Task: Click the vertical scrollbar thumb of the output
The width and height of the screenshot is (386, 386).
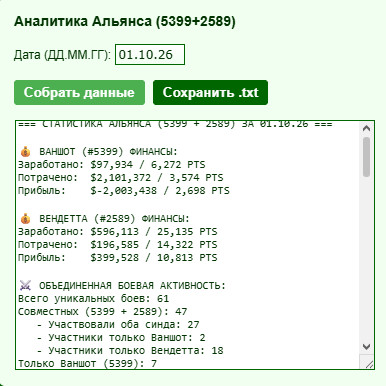Action: tap(366, 157)
